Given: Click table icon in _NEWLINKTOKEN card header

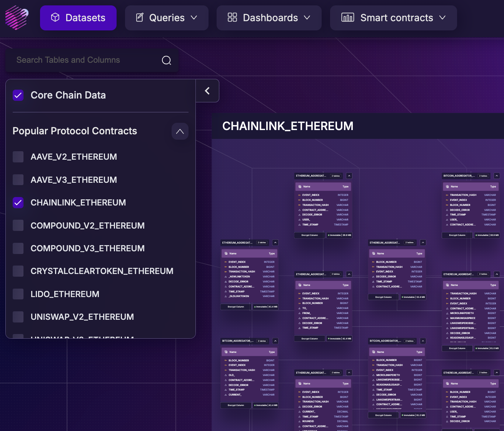Looking at the screenshot, I should pyautogui.click(x=226, y=254).
